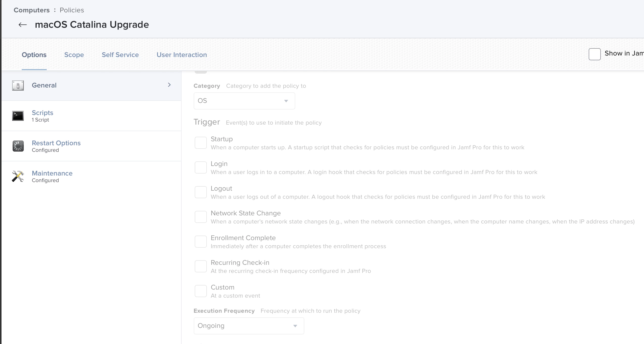The image size is (644, 344).
Task: Open the Category dropdown showing OS
Action: point(244,101)
